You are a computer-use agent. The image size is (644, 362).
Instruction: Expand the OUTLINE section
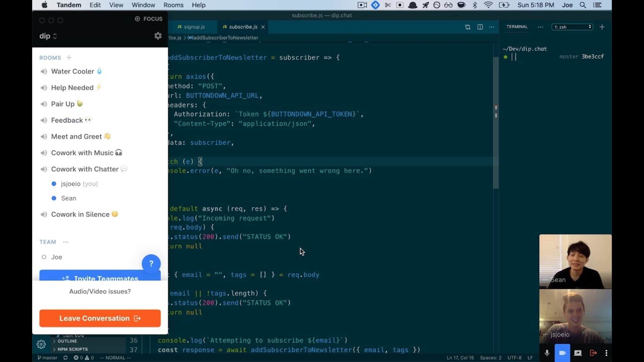tap(67, 341)
